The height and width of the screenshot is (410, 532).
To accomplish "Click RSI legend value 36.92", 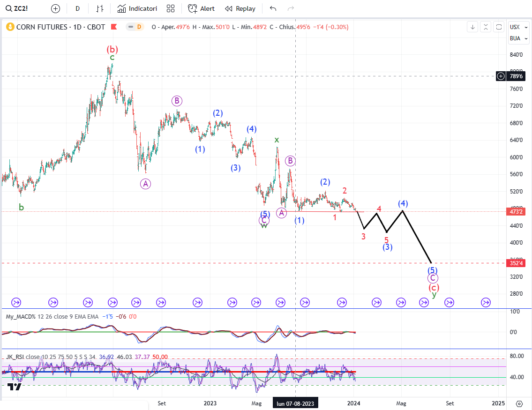I will (x=106, y=357).
